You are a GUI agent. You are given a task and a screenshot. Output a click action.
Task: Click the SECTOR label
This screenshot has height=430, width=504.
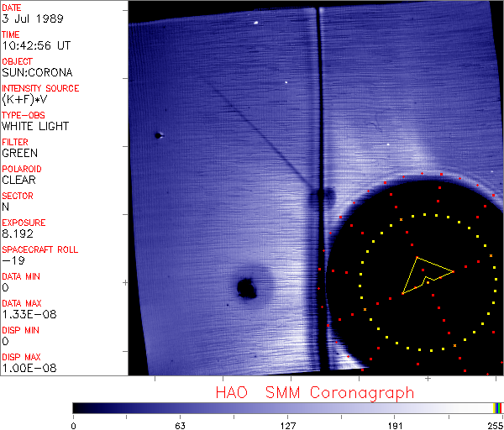18,196
